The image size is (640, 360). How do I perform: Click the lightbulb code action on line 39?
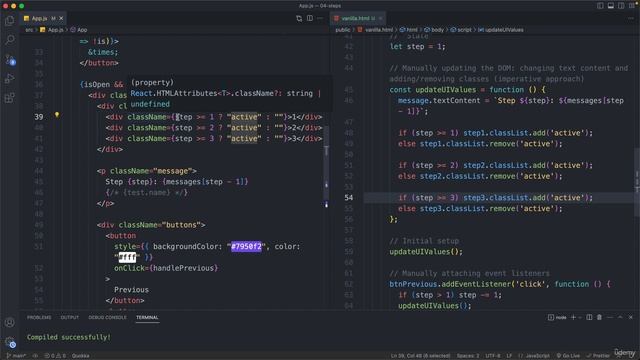57,115
